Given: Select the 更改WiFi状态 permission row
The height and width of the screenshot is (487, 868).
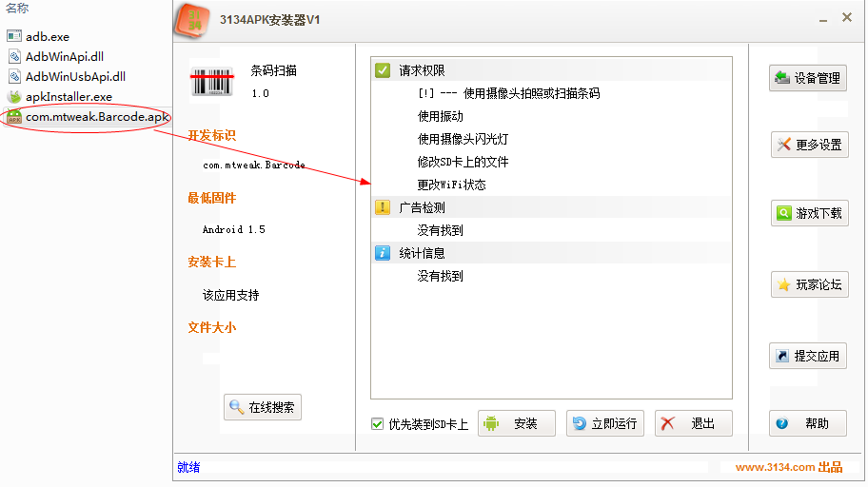Looking at the screenshot, I should coord(551,185).
